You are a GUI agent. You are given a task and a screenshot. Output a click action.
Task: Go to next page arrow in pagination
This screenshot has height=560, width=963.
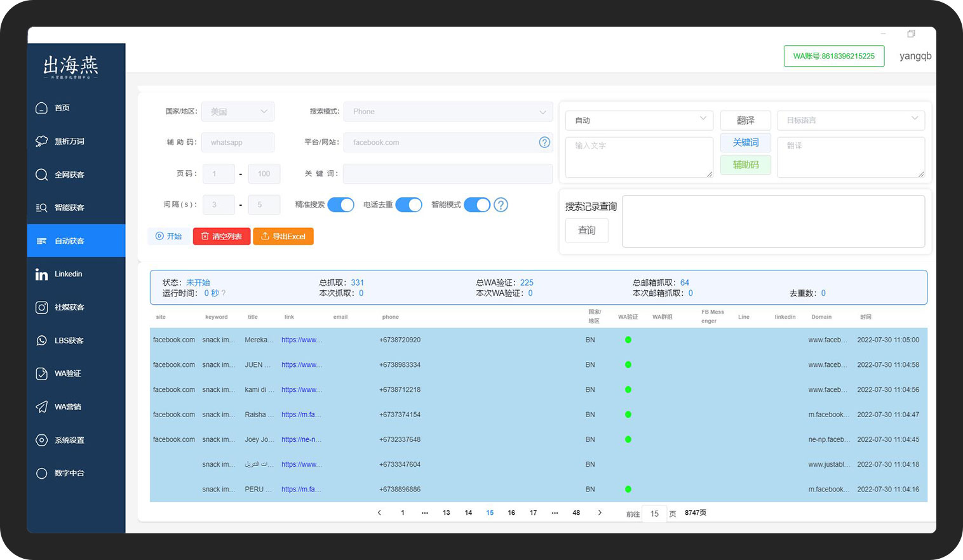tap(600, 513)
